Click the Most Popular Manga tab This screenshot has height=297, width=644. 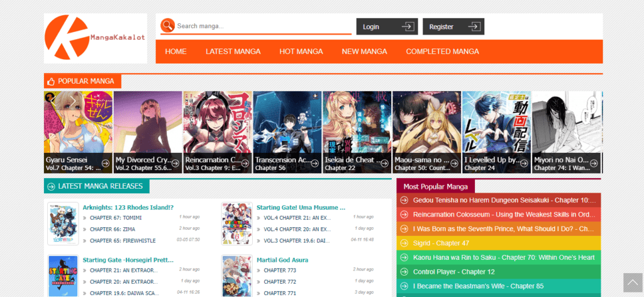click(x=435, y=186)
